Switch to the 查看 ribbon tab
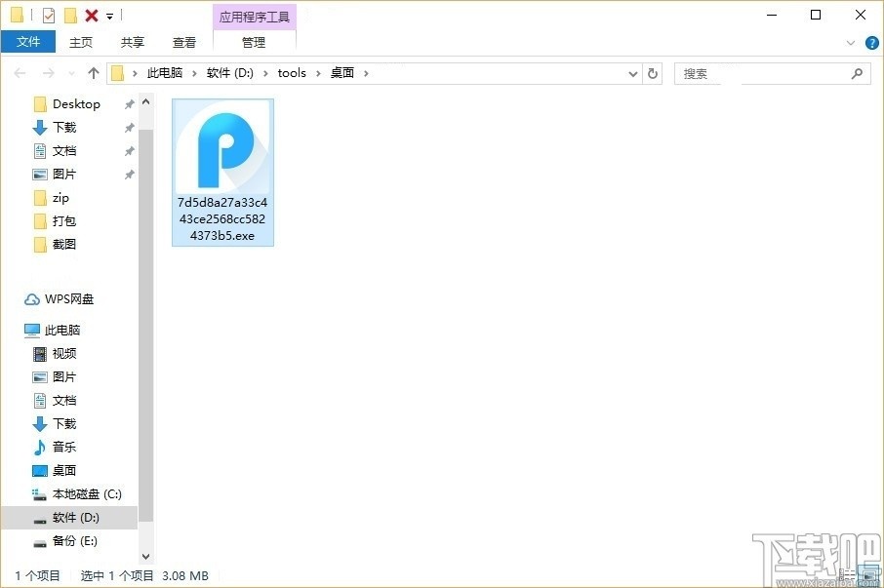 [x=184, y=42]
